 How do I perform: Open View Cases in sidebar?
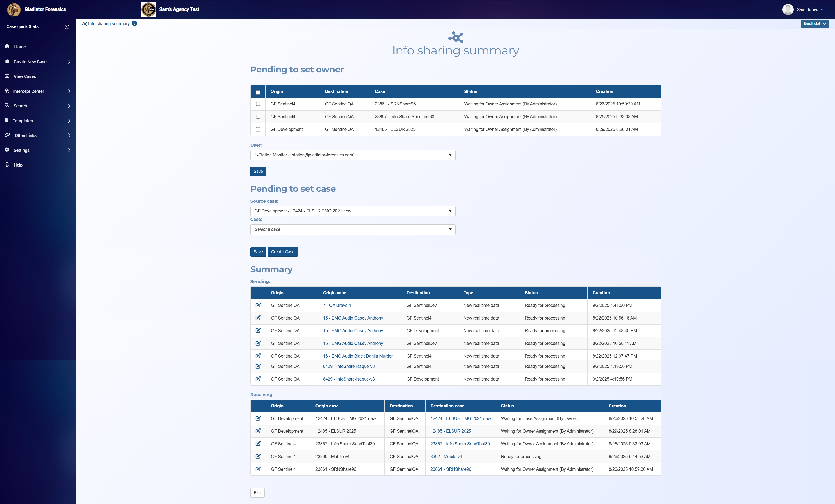[x=25, y=77]
